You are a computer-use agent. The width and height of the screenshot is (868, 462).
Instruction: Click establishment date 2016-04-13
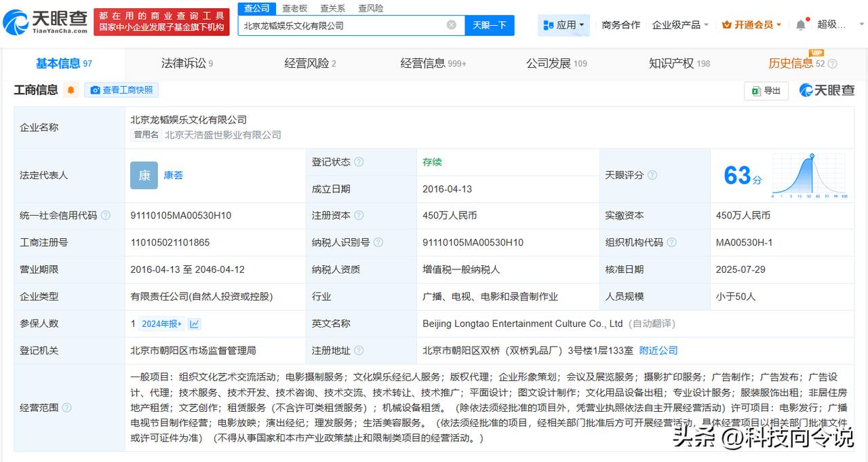447,189
